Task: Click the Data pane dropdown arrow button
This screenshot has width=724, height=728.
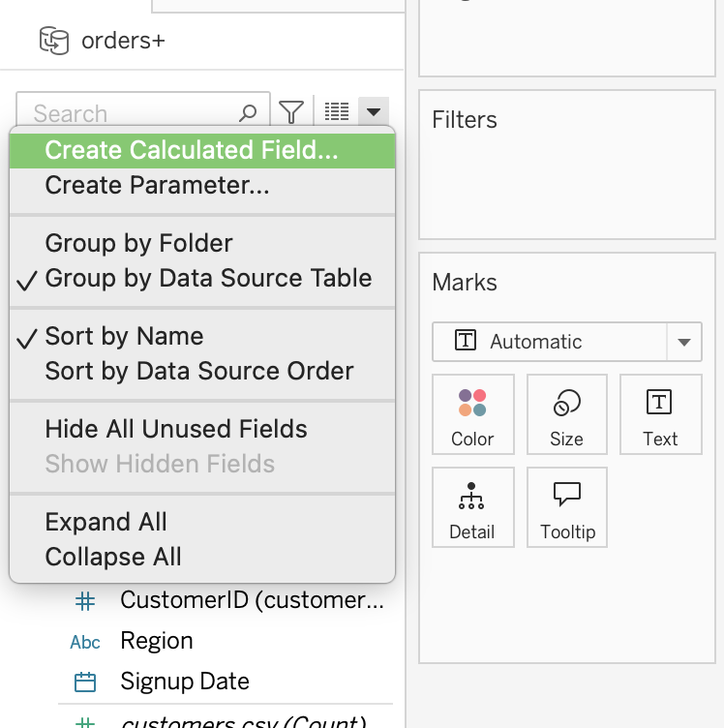Action: [x=374, y=112]
